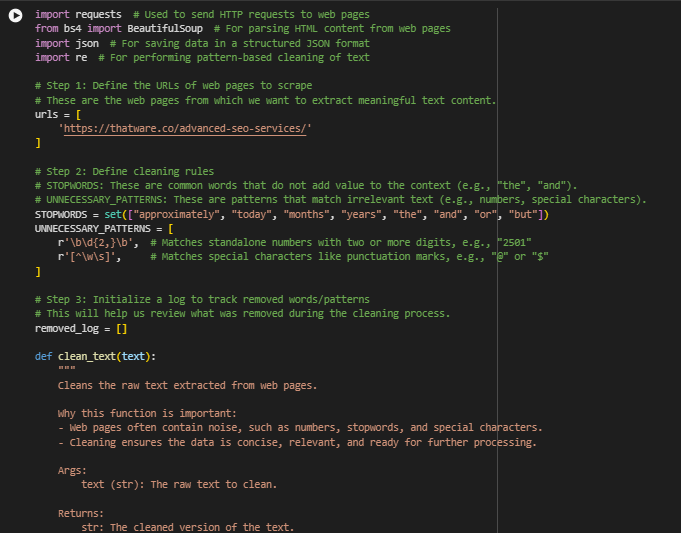This screenshot has height=533, width=681.
Task: Click the regex r'[^\w\s]' pattern
Action: point(89,256)
